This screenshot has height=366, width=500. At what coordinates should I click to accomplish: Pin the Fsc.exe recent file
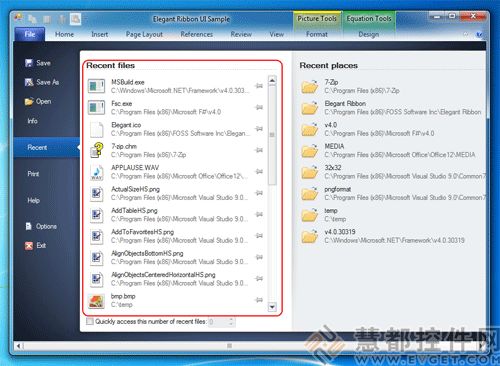click(259, 107)
